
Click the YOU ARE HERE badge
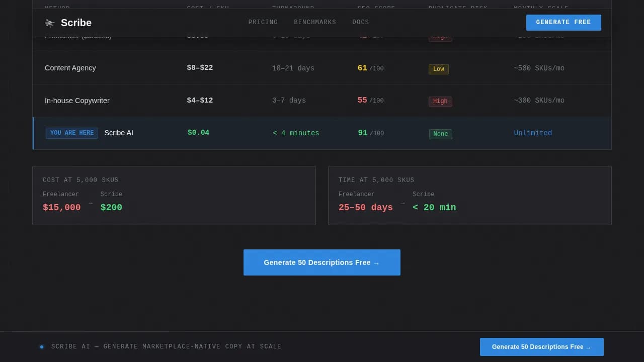point(72,133)
